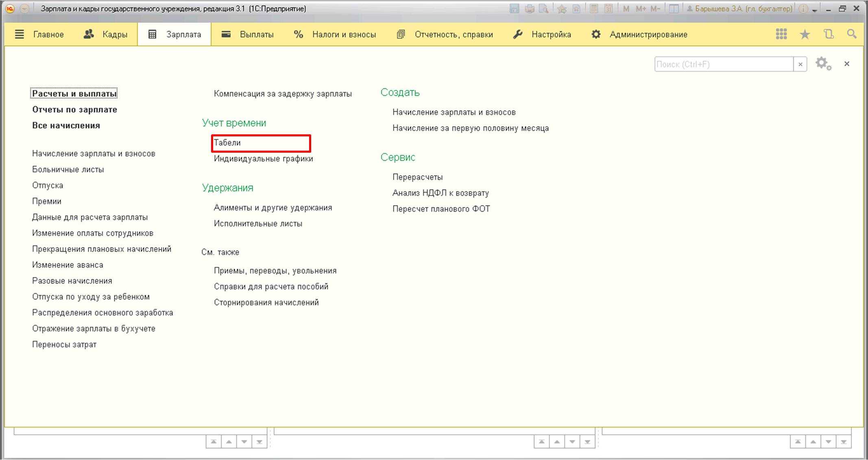
Task: Open Отчетность, справки section
Action: 445,35
